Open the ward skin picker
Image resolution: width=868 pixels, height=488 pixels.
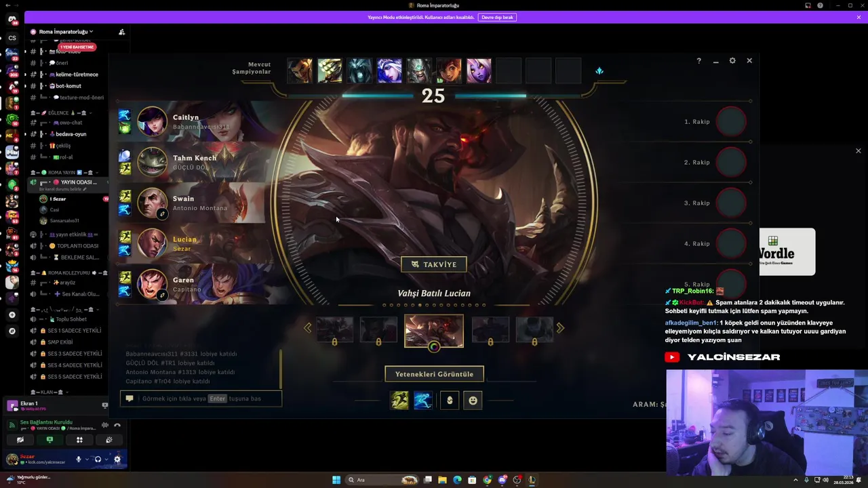pyautogui.click(x=450, y=401)
